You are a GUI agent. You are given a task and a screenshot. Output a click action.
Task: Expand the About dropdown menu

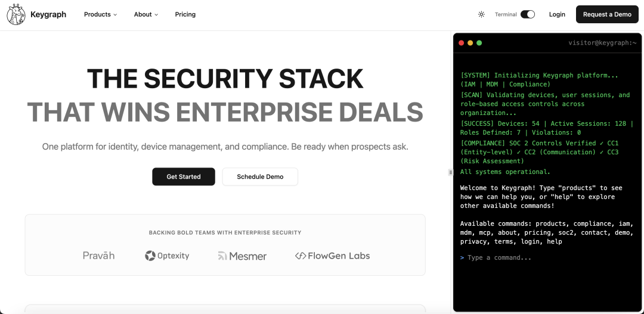pyautogui.click(x=146, y=14)
